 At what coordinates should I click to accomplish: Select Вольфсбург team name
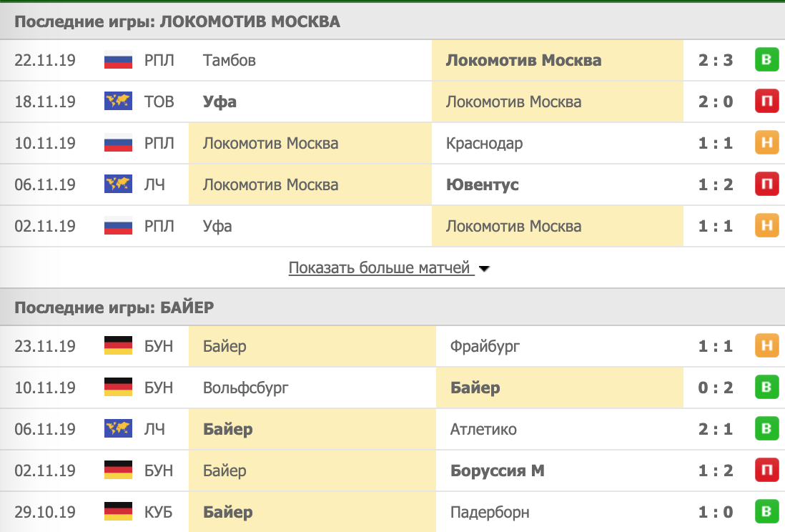(x=245, y=388)
